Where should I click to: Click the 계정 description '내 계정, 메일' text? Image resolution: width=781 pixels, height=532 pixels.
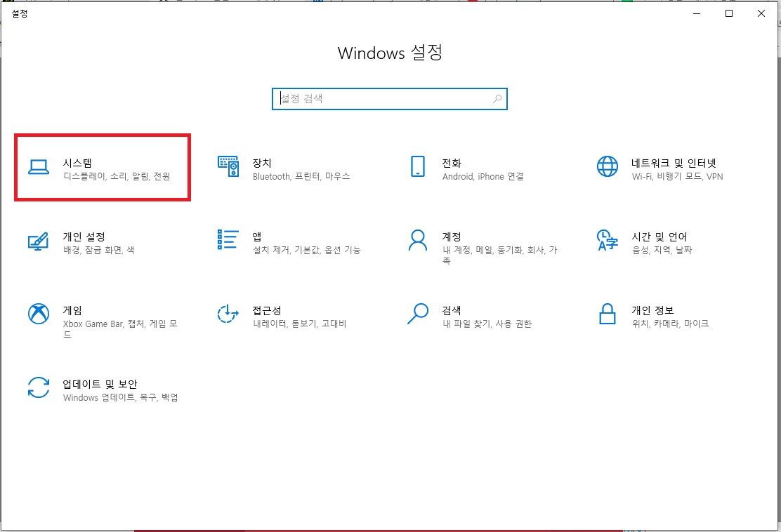pos(499,255)
